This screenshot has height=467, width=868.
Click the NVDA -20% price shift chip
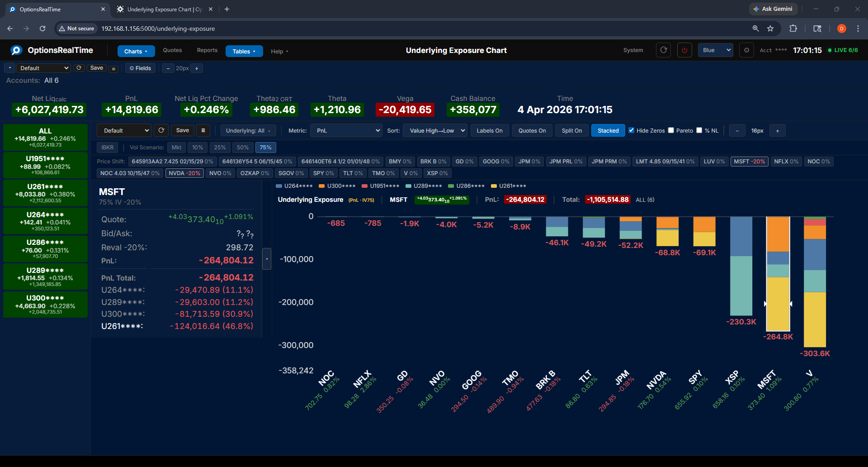[x=184, y=173]
